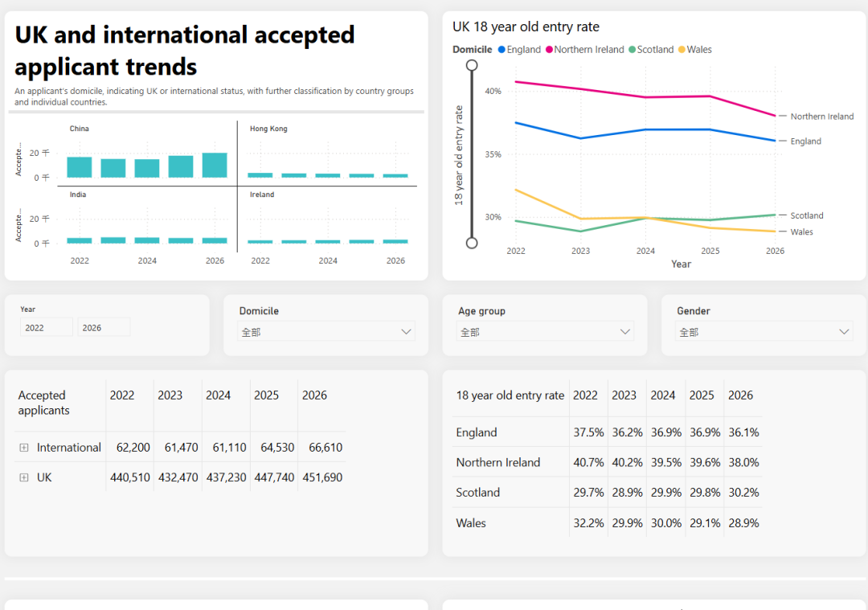Viewport: 868px width, 610px height.
Task: Click the UK 18 year old entry rate title
Action: click(526, 27)
